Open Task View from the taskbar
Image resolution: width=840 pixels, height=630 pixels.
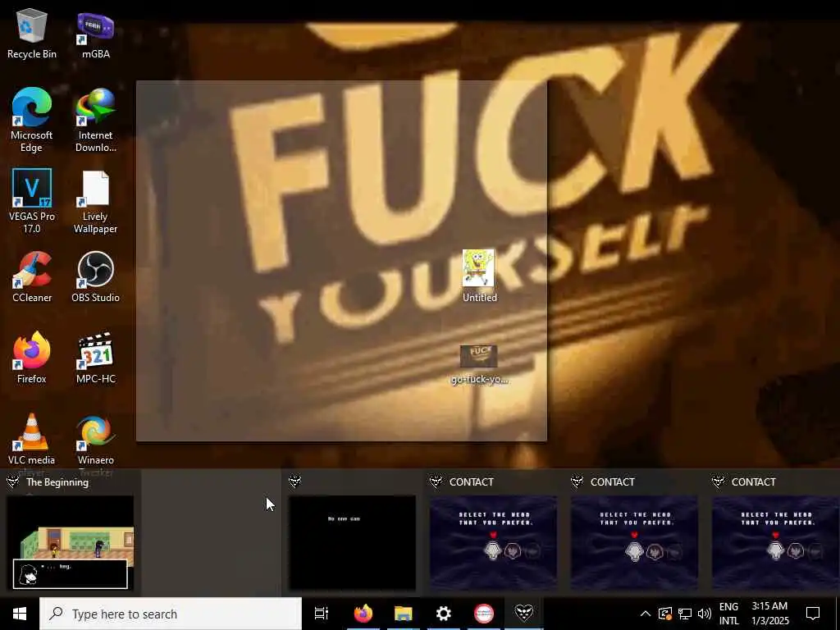pos(322,614)
